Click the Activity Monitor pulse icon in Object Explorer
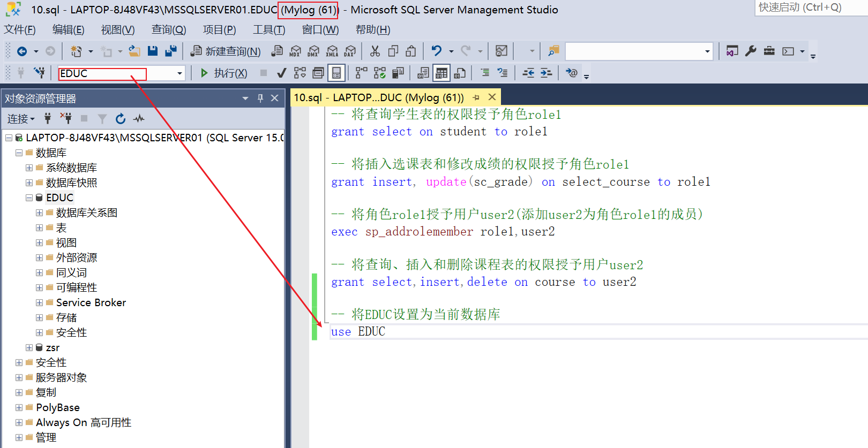The image size is (868, 448). tap(139, 118)
